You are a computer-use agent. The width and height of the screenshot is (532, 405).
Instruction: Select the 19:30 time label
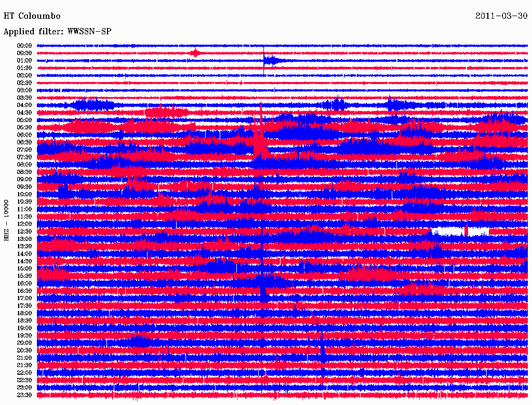tap(24, 335)
